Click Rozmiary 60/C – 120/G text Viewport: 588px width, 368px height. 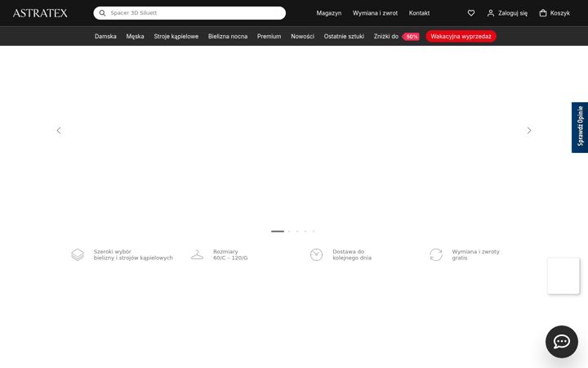point(230,254)
